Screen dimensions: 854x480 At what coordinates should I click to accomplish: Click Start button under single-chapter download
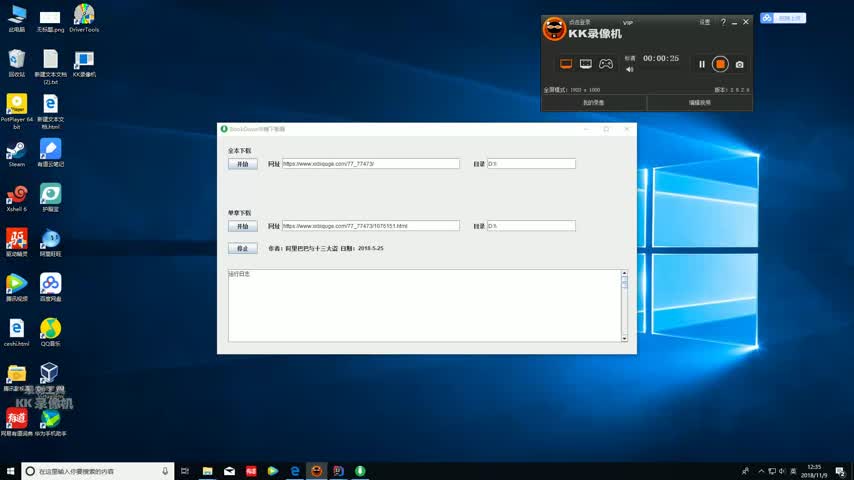[x=242, y=226]
